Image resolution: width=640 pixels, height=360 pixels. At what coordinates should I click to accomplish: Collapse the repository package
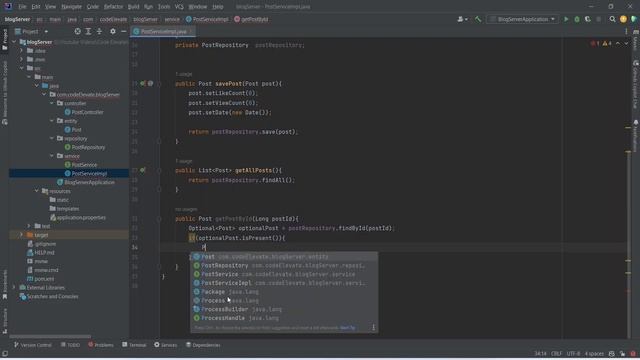[x=52, y=138]
